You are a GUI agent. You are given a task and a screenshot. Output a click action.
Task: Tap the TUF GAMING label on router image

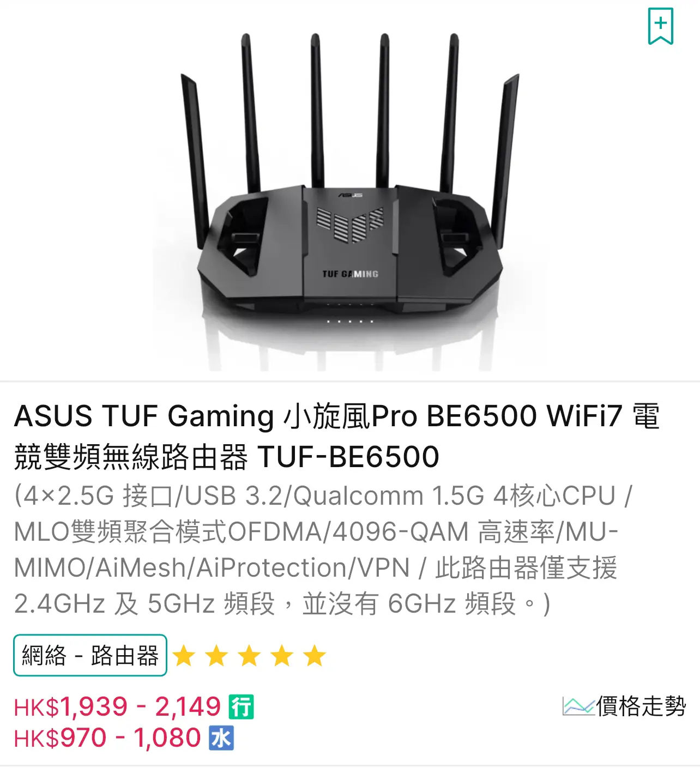[350, 274]
